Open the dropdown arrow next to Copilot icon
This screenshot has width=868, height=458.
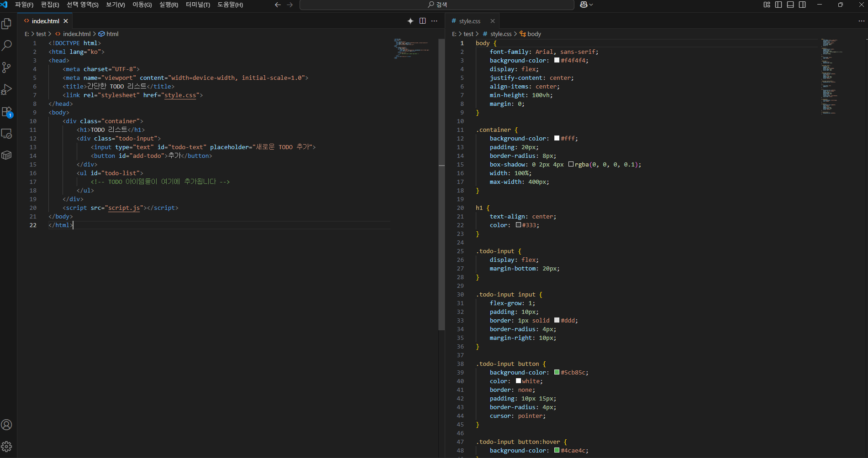(591, 5)
